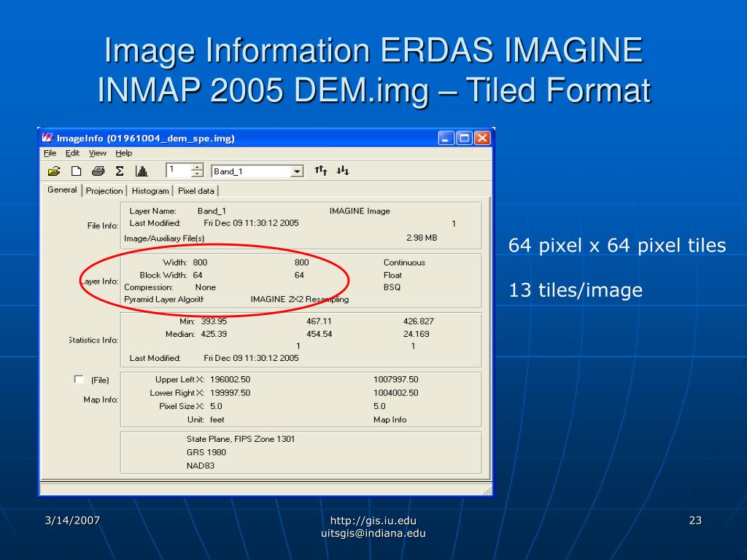Image resolution: width=747 pixels, height=560 pixels.
Task: Click the 1007997.50 upper left Y value
Action: 396,379
